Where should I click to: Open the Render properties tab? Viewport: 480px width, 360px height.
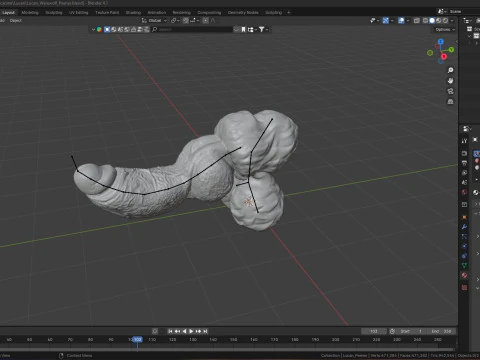click(464, 153)
